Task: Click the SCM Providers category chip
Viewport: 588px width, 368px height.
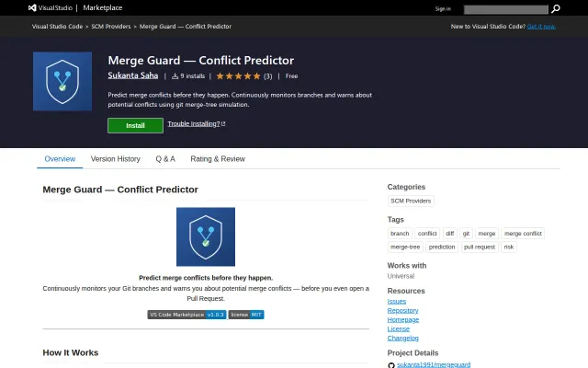Action: click(x=411, y=201)
